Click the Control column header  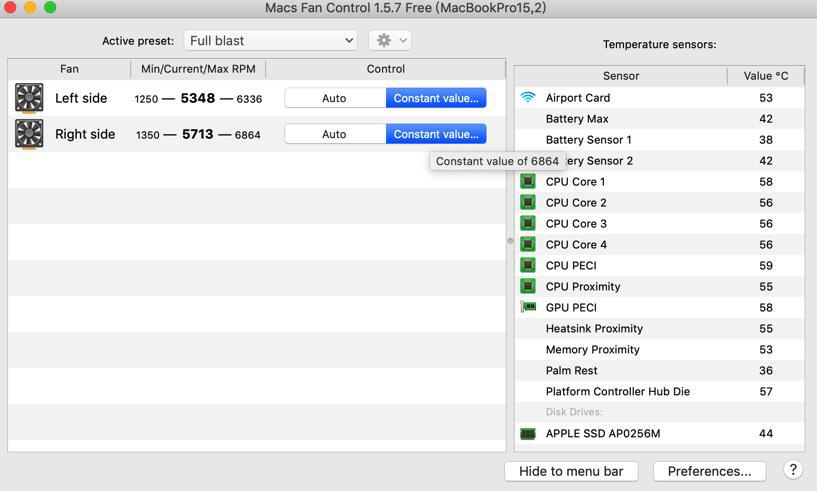(386, 69)
